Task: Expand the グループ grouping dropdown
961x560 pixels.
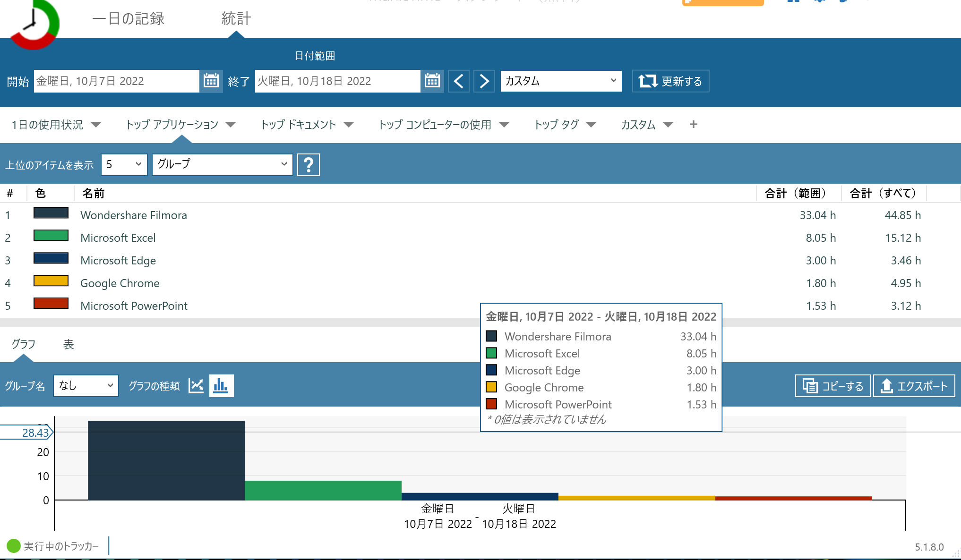Action: click(222, 164)
